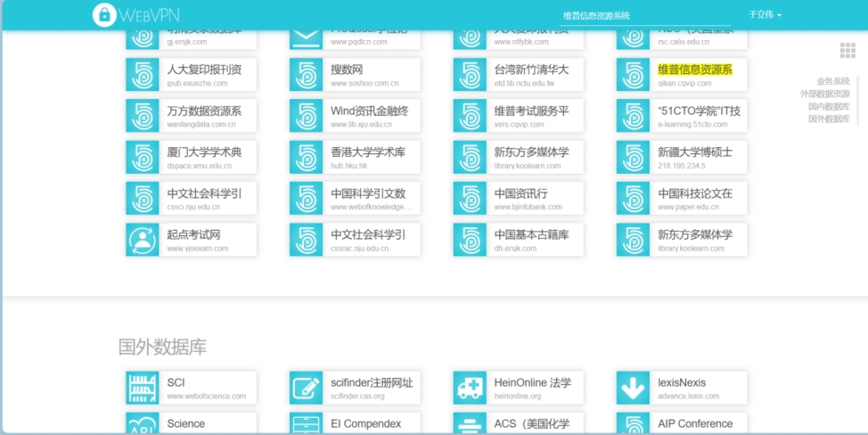The width and height of the screenshot is (868, 435).
Task: Click the e-learning.51cto.com address text
Action: click(x=692, y=125)
